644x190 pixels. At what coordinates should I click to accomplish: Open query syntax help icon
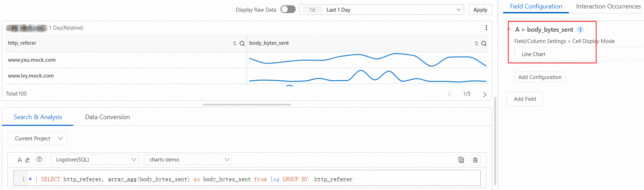[40, 159]
